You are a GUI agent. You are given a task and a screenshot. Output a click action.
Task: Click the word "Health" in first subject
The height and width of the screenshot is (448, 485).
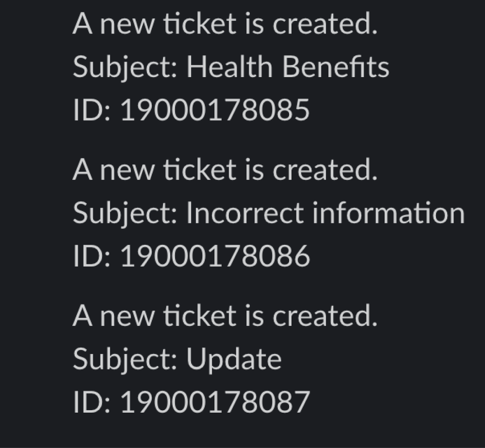pos(229,67)
